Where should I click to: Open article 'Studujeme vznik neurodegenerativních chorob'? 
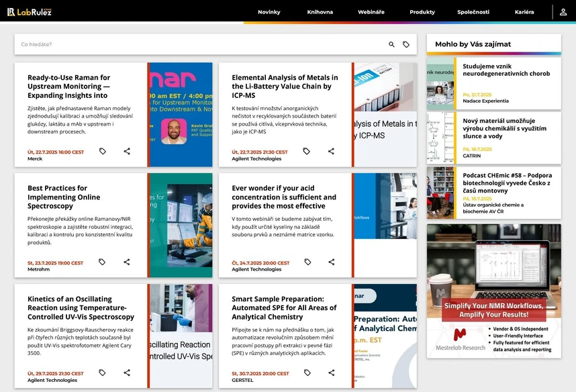506,70
